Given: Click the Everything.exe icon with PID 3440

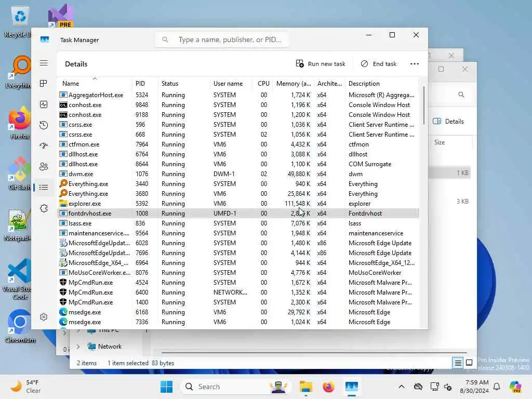Looking at the screenshot, I should tap(63, 183).
